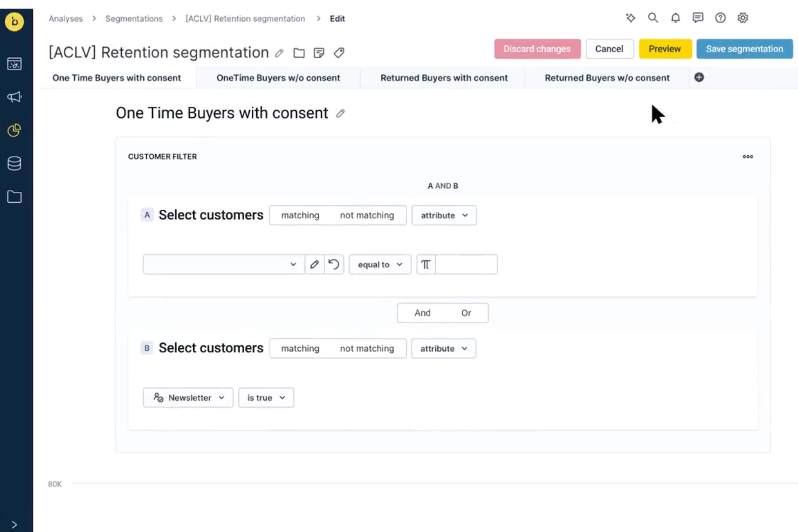Open the Analyses pie chart section in sidebar

click(x=14, y=130)
